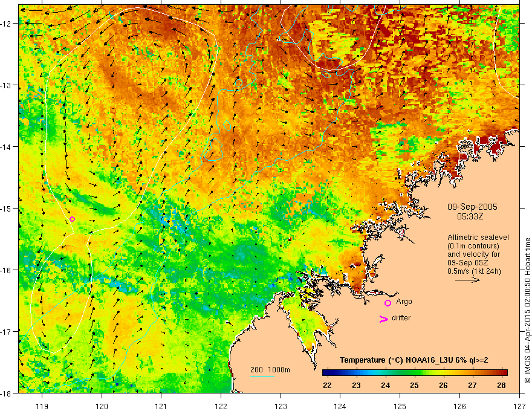Click latitude axis label -16
Screen dimensions: 532x411
click(6, 270)
